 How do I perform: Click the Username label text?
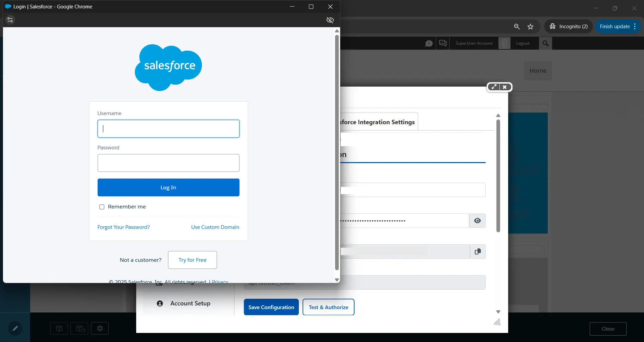pyautogui.click(x=109, y=113)
